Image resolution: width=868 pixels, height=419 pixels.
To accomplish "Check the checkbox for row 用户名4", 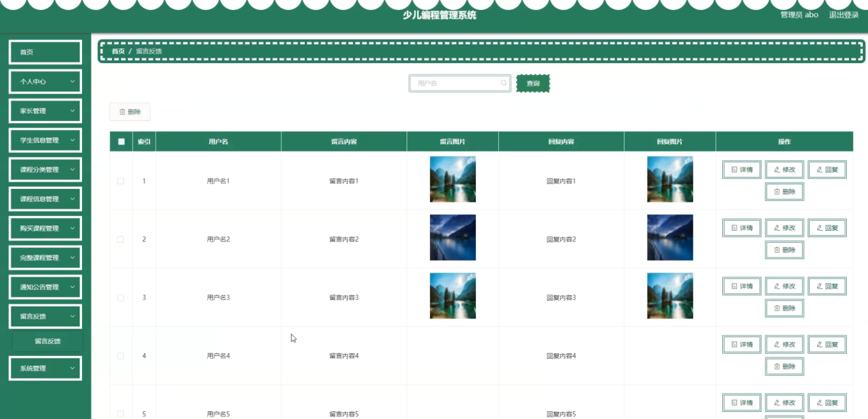I will click(x=121, y=356).
